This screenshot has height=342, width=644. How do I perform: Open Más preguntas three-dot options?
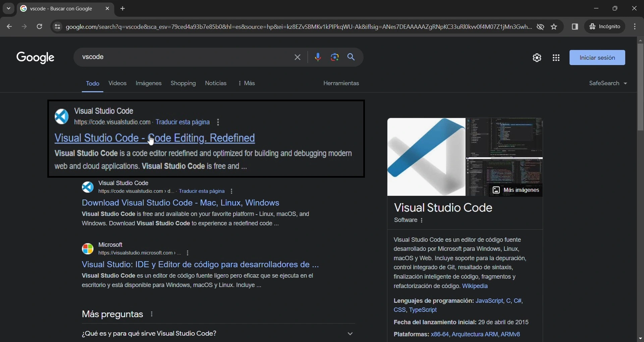coord(152,314)
